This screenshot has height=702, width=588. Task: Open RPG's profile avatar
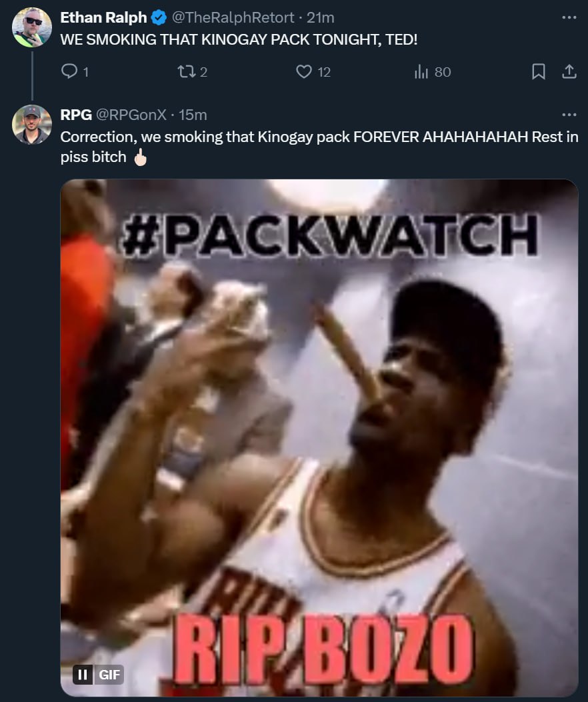pyautogui.click(x=32, y=125)
